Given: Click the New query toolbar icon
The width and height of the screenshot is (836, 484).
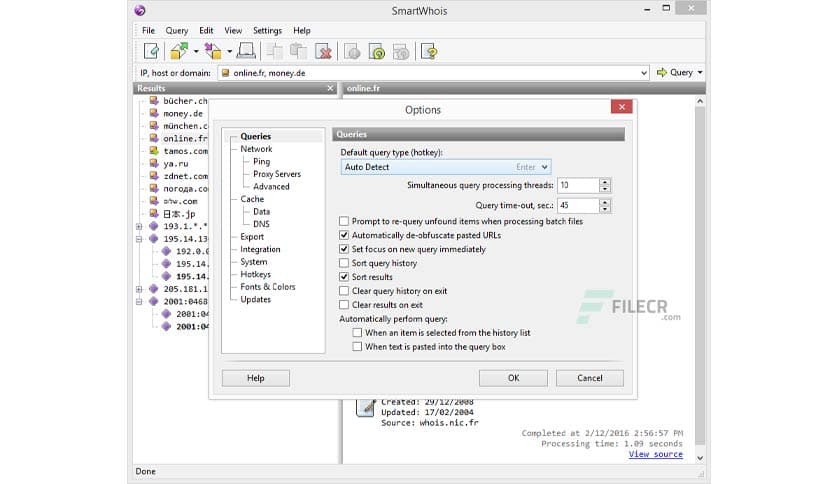Looking at the screenshot, I should (151, 52).
